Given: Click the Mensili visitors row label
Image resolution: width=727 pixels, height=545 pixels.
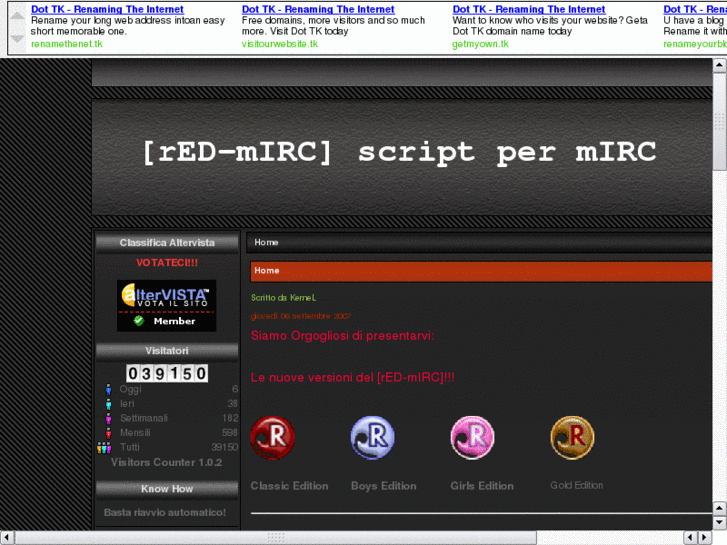Looking at the screenshot, I should point(135,433).
